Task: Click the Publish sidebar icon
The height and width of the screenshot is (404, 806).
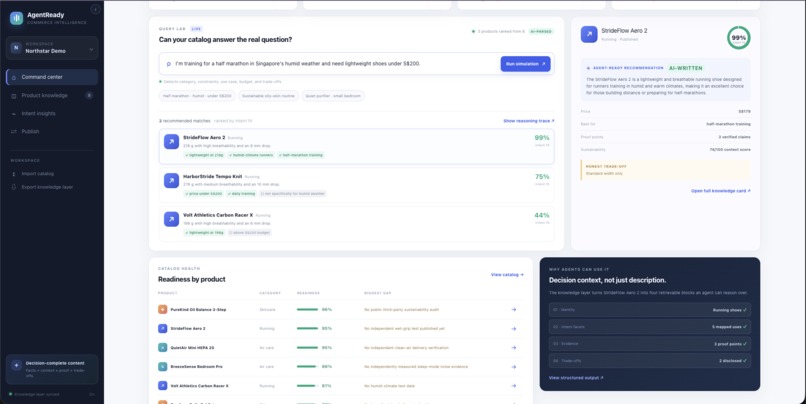Action: 14,132
